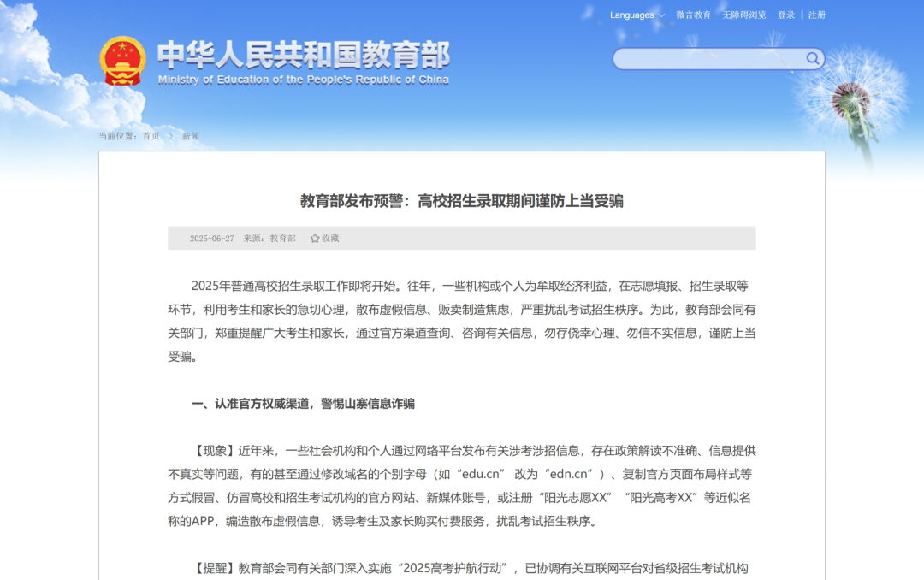
Task: Click the star icon to favorite article
Action: [315, 239]
